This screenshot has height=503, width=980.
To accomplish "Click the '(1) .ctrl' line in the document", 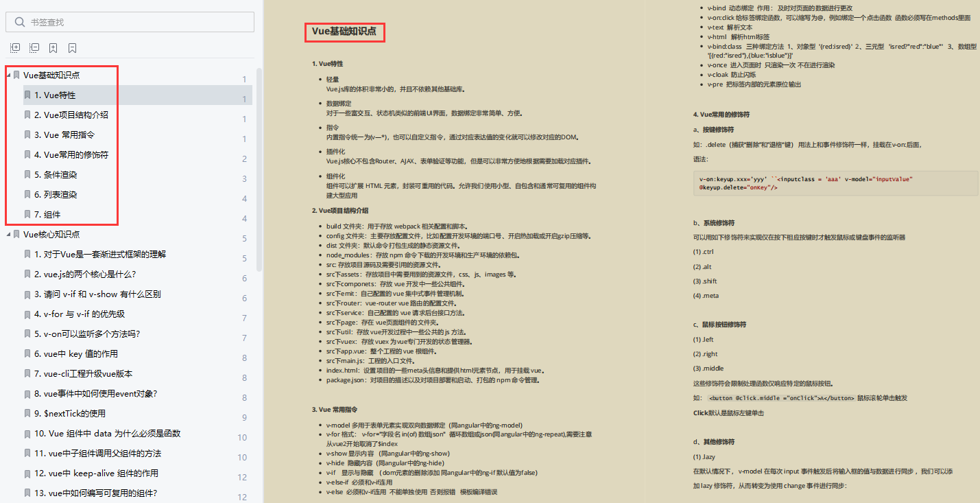I will (x=703, y=252).
